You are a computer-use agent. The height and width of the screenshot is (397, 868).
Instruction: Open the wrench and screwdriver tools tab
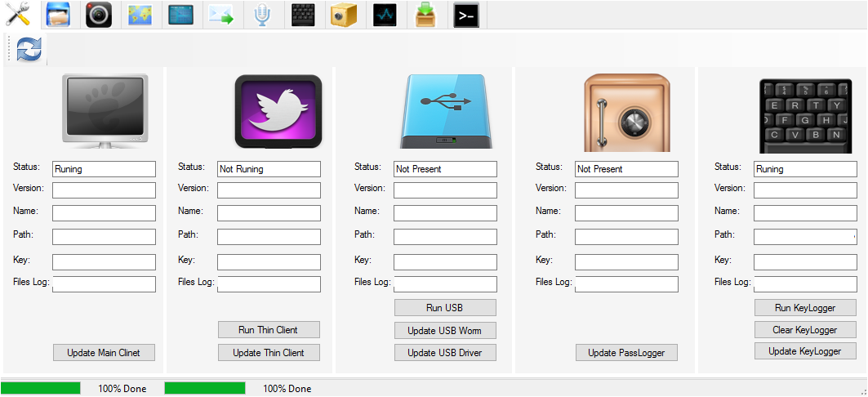pos(18,15)
